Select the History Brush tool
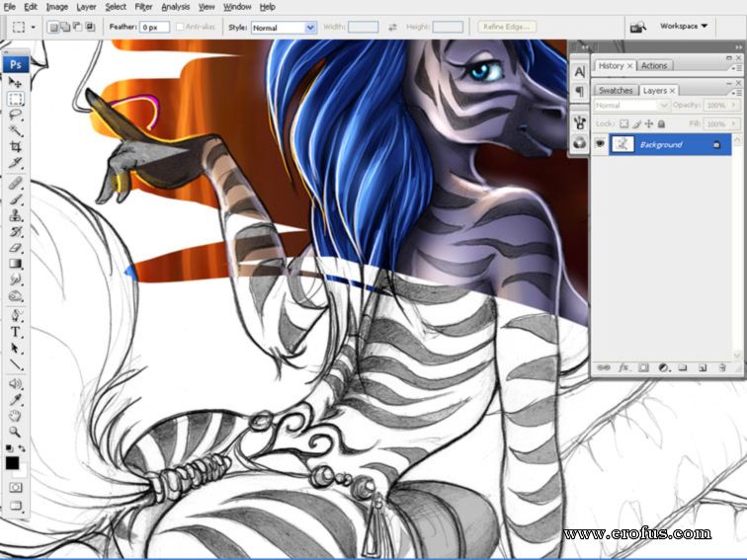Viewport: 747px width, 560px height. (15, 231)
